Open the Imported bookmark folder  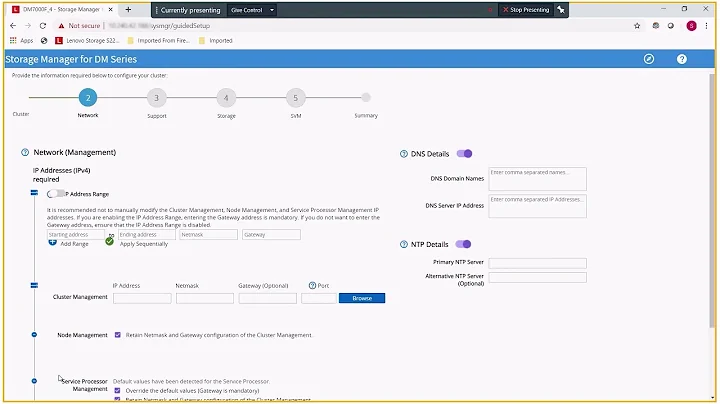tap(216, 40)
